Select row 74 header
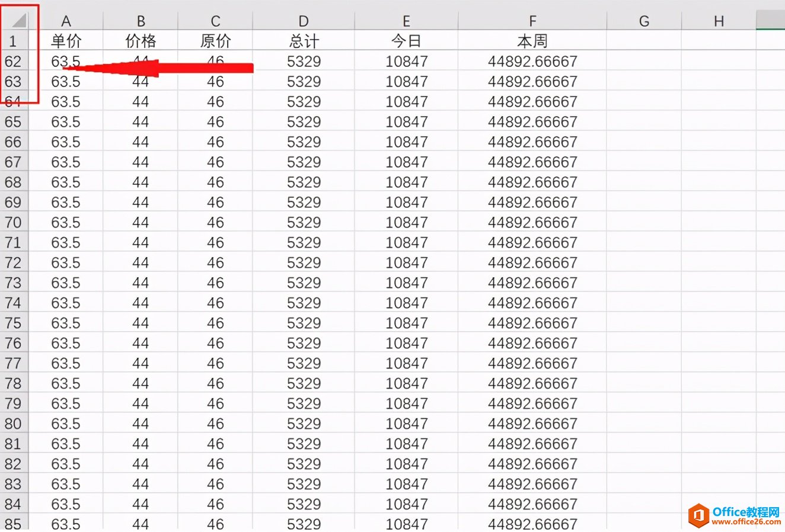Screen dimensions: 785x532 point(14,303)
